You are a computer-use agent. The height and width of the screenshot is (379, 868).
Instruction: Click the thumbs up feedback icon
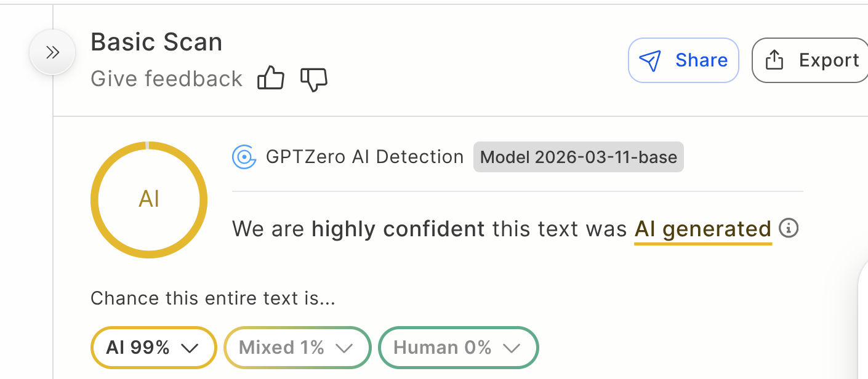[x=270, y=79]
